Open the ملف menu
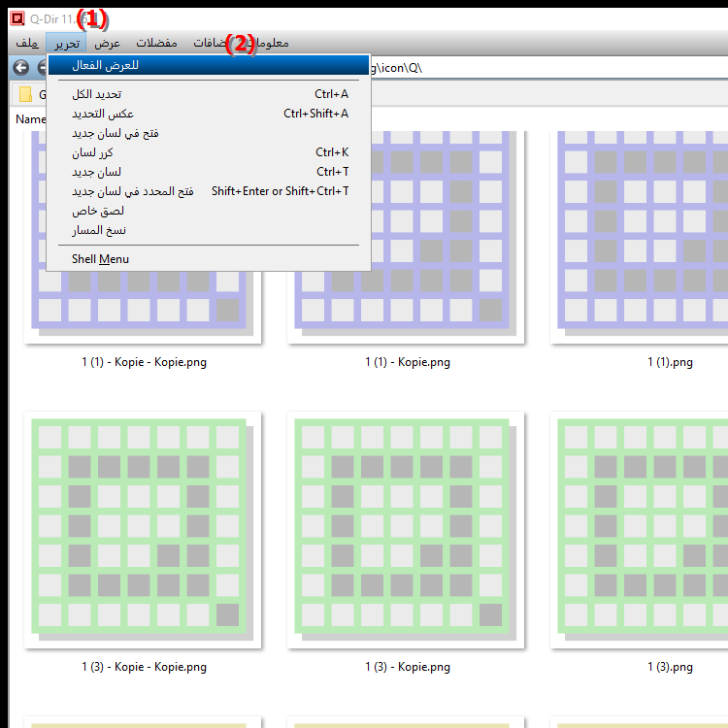The width and height of the screenshot is (728, 728). point(27,43)
